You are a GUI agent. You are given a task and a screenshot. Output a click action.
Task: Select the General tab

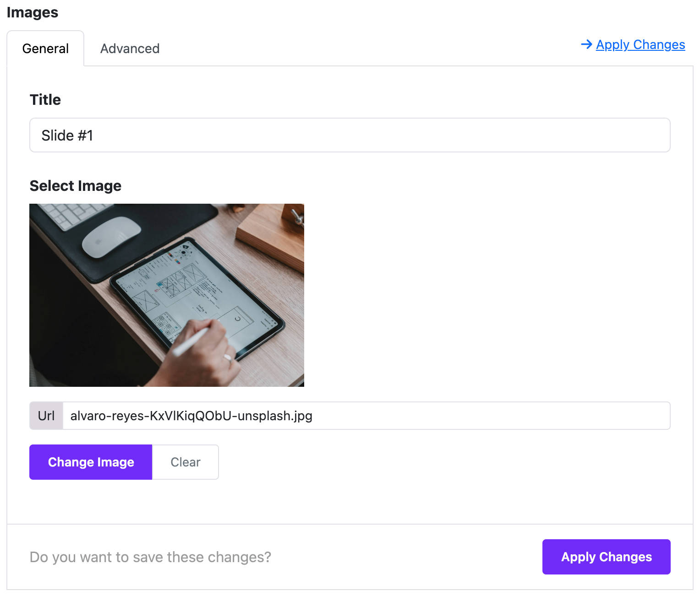(45, 49)
